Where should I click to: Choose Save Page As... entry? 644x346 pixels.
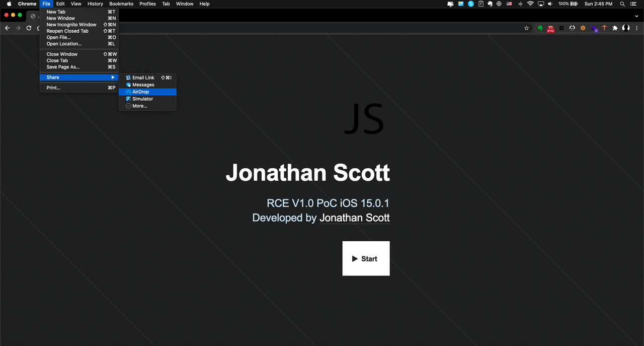79,67
